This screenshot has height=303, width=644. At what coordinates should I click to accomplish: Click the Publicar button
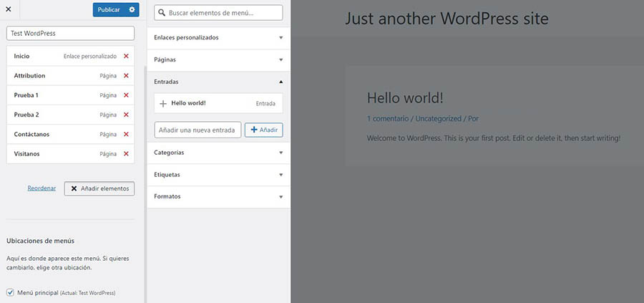tap(109, 10)
